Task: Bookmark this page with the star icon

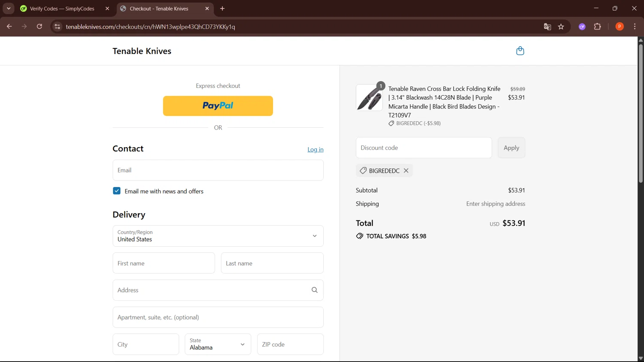Action: 561,27
